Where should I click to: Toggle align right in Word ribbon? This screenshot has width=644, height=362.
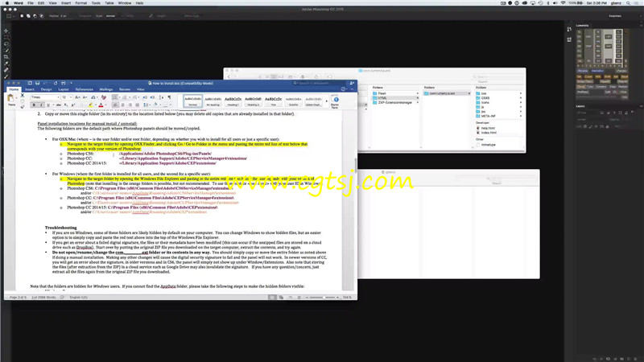pos(130,105)
